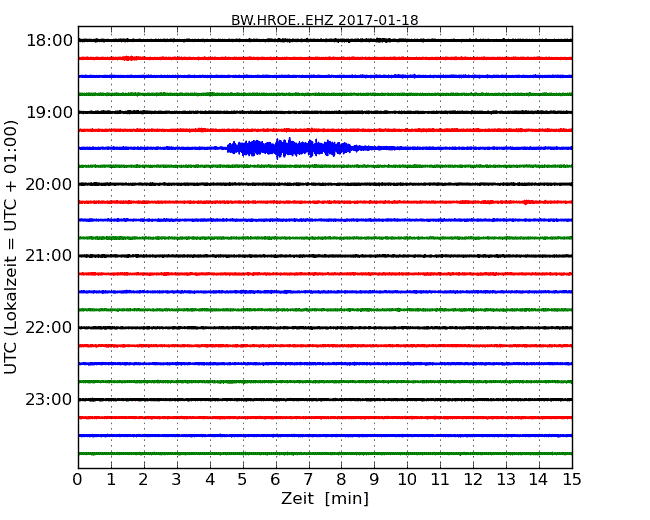Click the 20:00 time label
The height and width of the screenshot is (520, 650).
click(49, 184)
